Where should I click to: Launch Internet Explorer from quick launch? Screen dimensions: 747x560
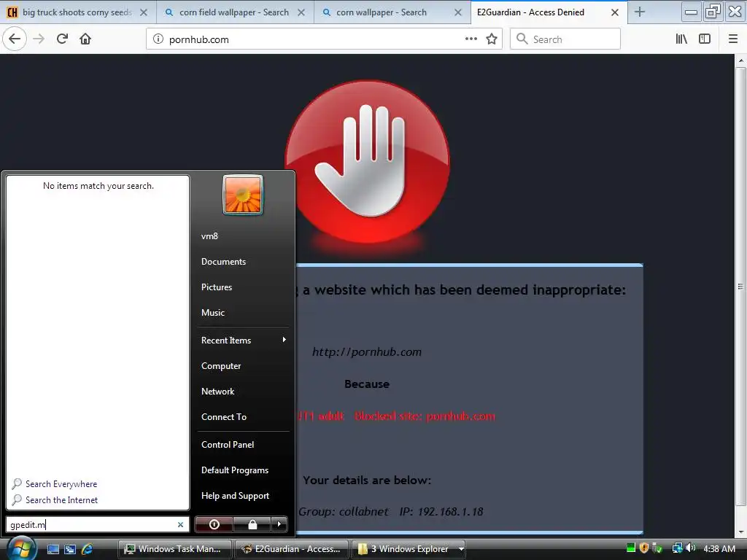tap(88, 549)
